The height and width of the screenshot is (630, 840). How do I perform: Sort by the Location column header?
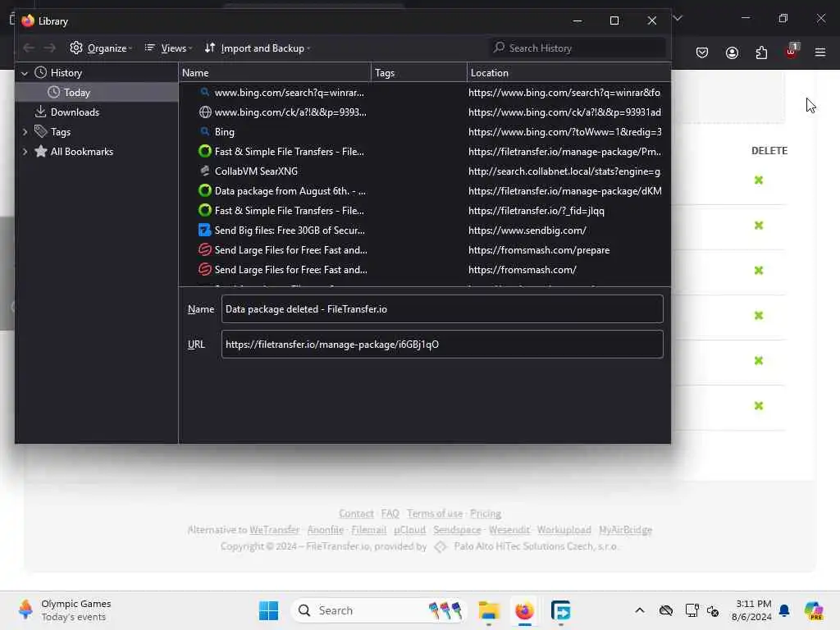coord(569,73)
